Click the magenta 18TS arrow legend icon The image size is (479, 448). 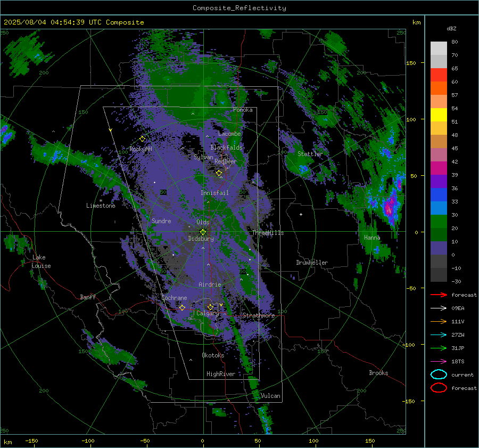coord(439,362)
